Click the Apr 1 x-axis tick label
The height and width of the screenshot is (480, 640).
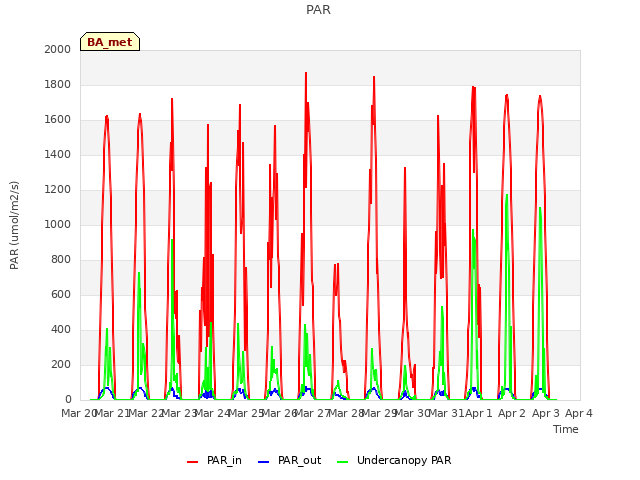point(479,413)
